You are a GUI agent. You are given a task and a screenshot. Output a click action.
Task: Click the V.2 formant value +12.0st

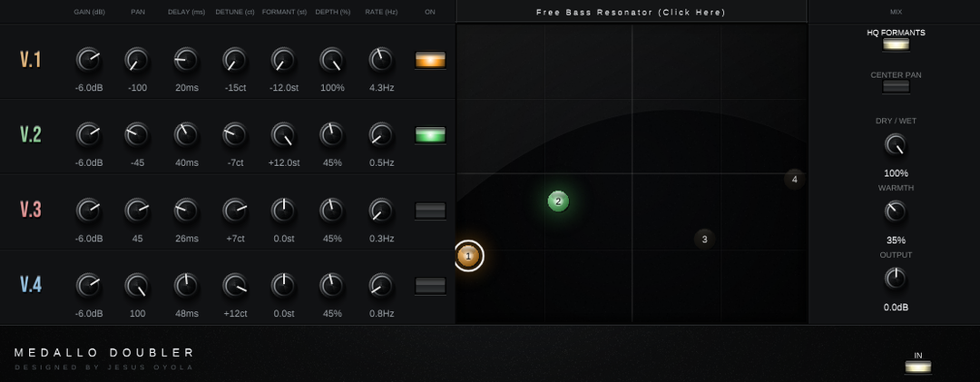click(x=284, y=163)
